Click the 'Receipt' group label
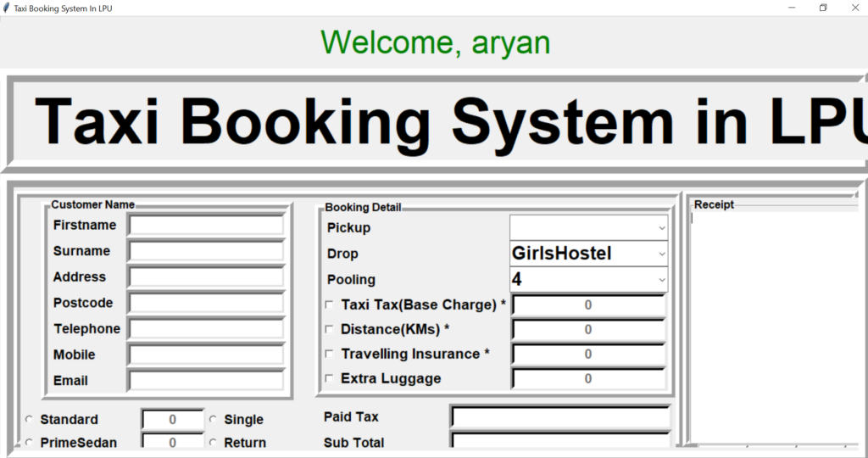Viewport: 868px width, 458px height. pos(714,204)
